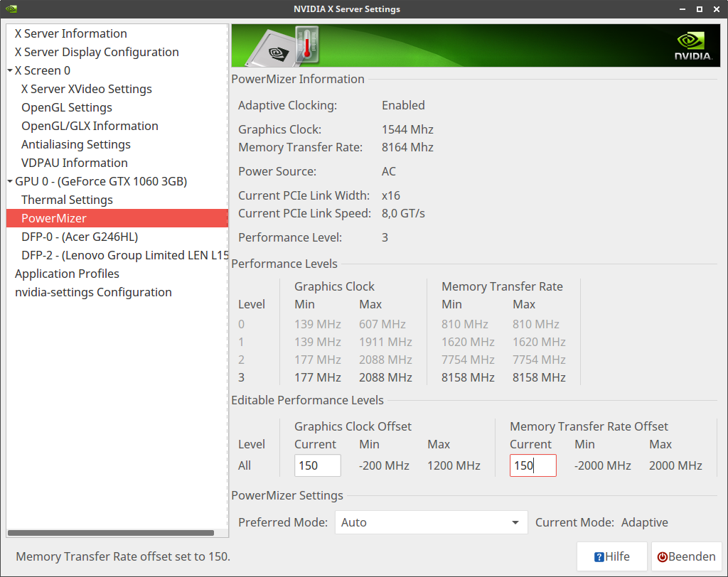728x577 pixels.
Task: Click the Graphics Clock value 1544 Mhz
Action: (407, 129)
